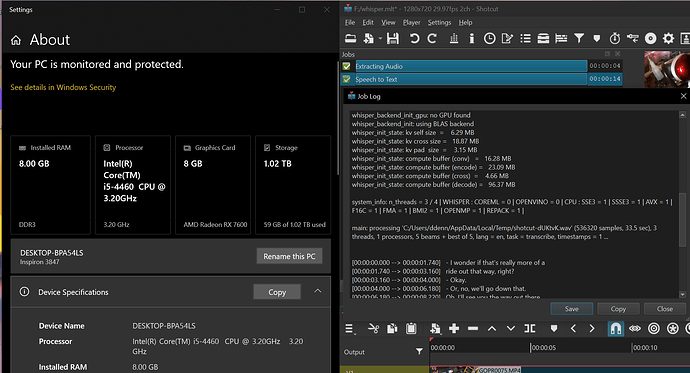Click timeline Lift up-arrow icon
Image resolution: width=690 pixels, height=373 pixels.
point(492,329)
